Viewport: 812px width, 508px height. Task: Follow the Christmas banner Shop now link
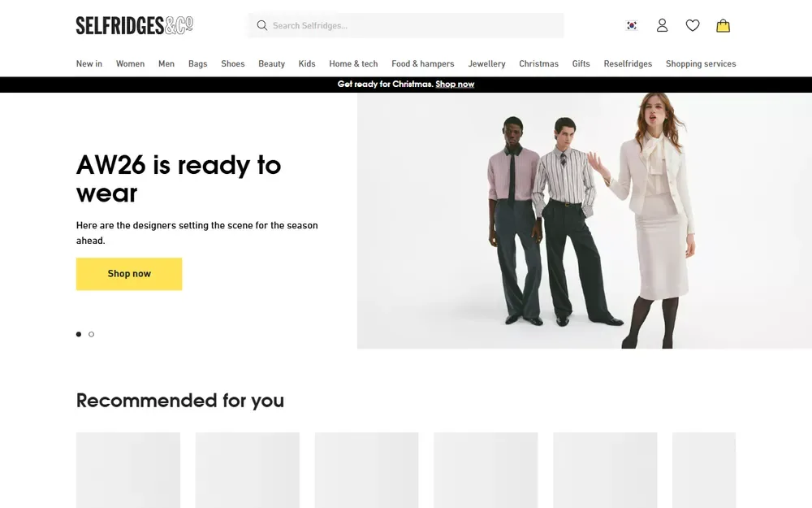455,84
